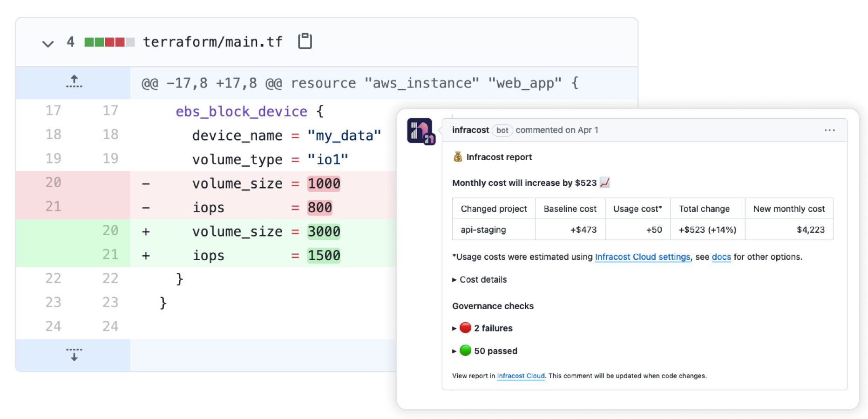The height and width of the screenshot is (419, 868).
Task: Click the terraform/main.tf file name
Action: tap(212, 42)
